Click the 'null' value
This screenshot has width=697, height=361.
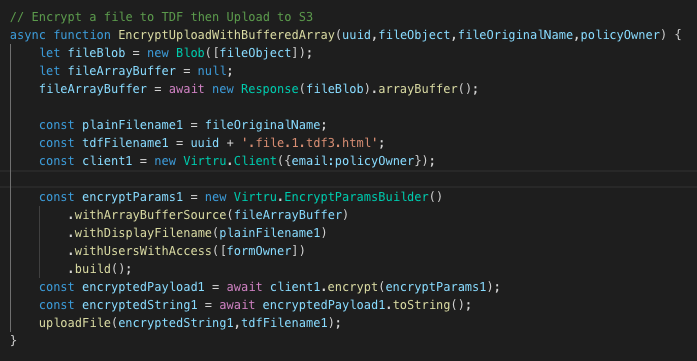click(212, 71)
